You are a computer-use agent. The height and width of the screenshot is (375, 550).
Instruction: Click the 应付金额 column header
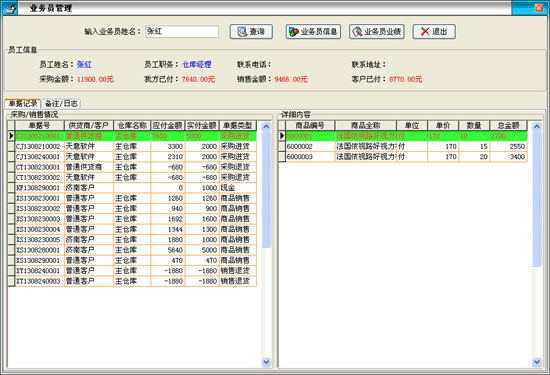coord(168,126)
